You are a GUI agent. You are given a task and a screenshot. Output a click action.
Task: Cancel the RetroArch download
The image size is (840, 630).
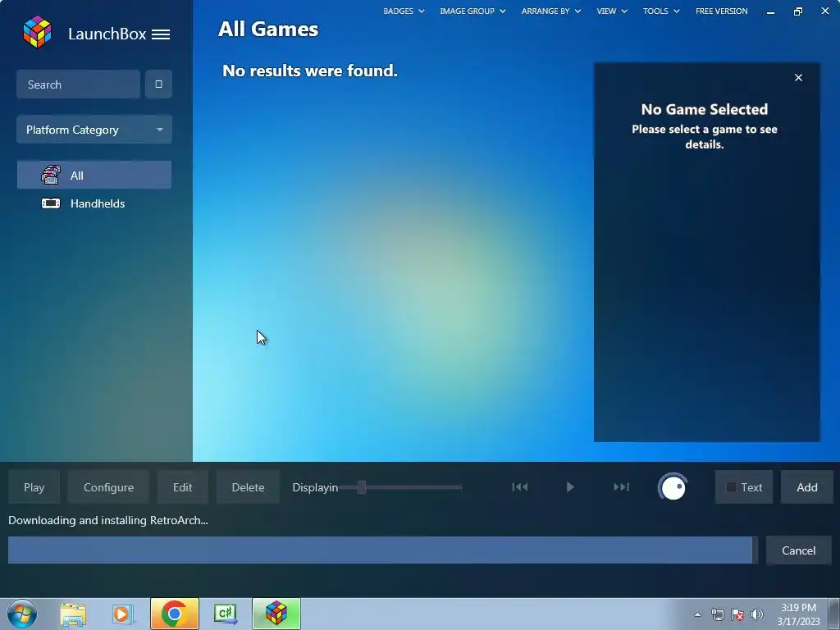tap(798, 550)
